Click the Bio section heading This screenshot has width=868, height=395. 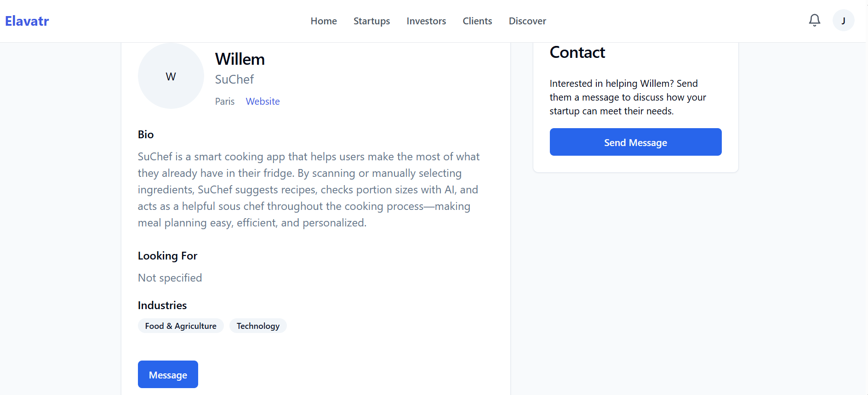click(146, 135)
